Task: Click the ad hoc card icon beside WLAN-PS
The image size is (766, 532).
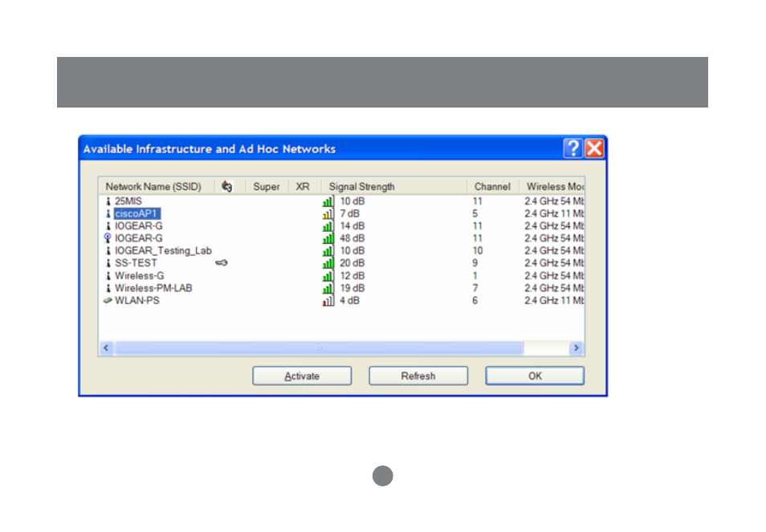Action: 108,301
